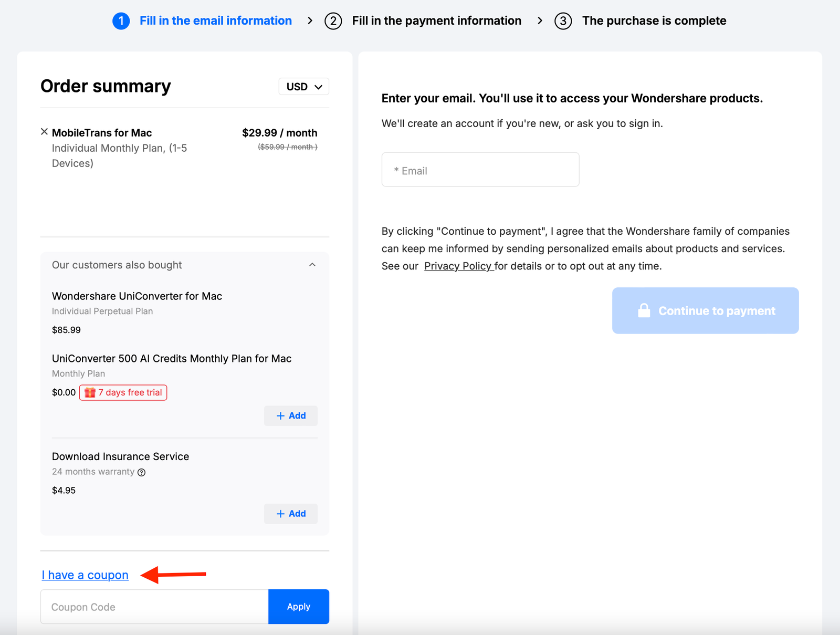The height and width of the screenshot is (635, 840).
Task: Remove MobileTrans for Mac with X icon
Action: pos(44,132)
